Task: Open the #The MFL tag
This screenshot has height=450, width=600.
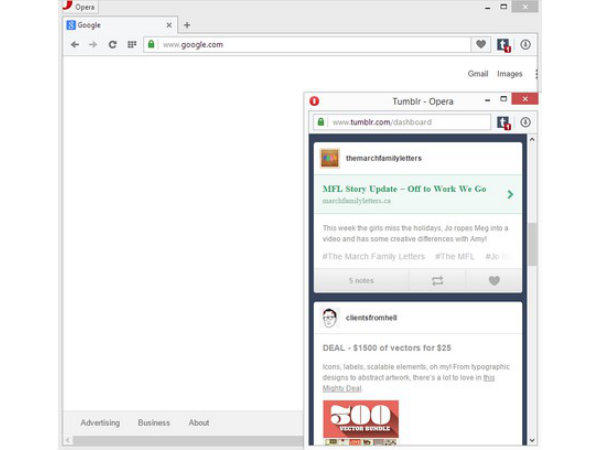Action: (455, 256)
